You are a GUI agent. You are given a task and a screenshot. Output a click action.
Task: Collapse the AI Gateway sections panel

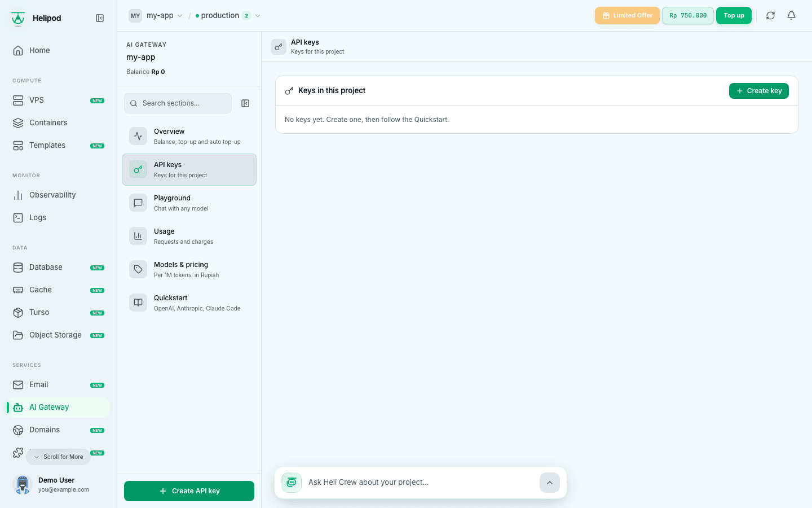tap(245, 103)
